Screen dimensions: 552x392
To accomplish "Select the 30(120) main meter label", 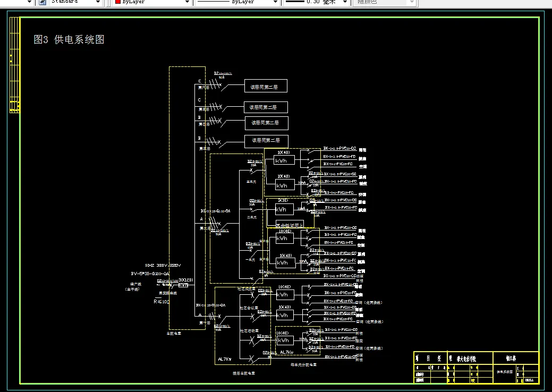I will pos(185,280).
